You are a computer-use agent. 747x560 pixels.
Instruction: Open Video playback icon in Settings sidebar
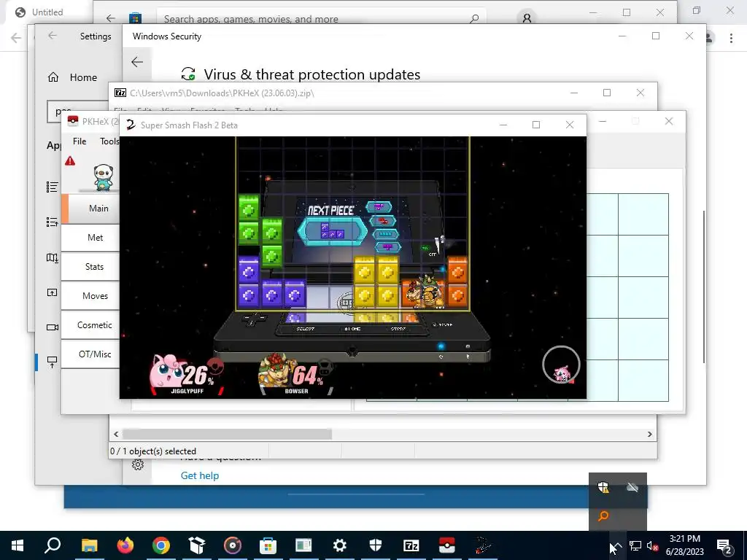(x=52, y=327)
